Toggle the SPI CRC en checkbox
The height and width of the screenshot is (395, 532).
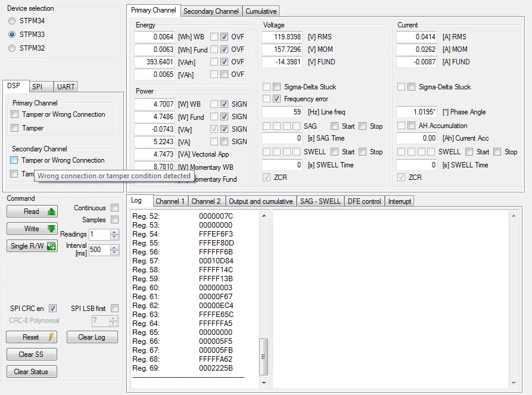[x=52, y=308]
